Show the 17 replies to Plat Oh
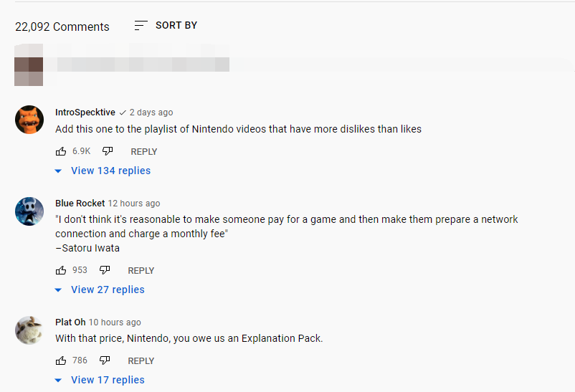 tap(108, 380)
